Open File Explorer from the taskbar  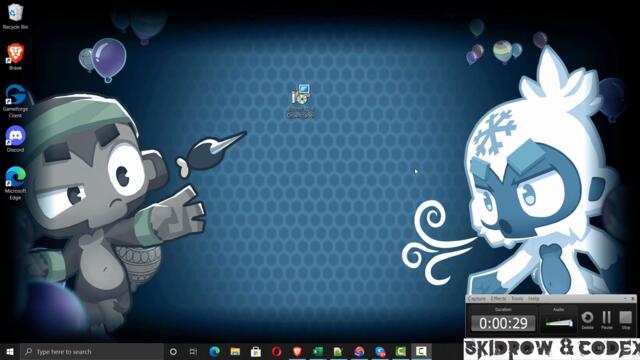click(x=235, y=351)
